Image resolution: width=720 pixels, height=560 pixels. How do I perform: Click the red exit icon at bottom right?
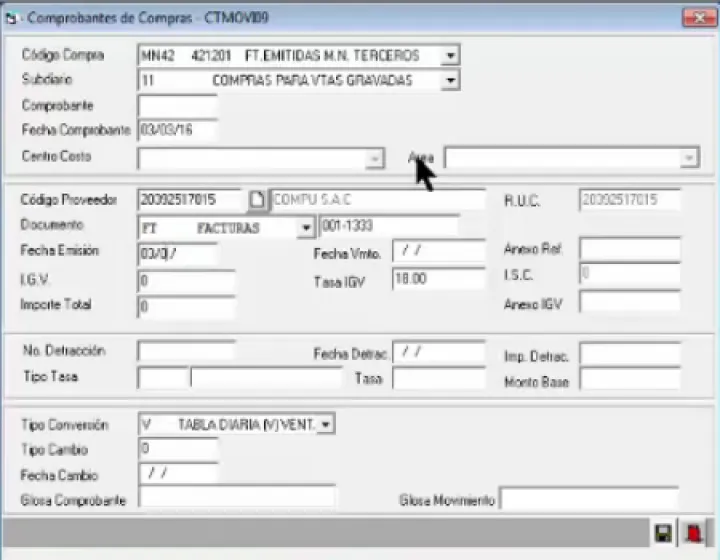(x=691, y=534)
